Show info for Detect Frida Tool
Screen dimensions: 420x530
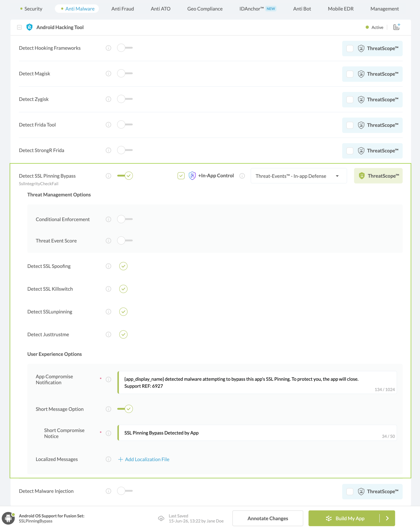pyautogui.click(x=108, y=125)
